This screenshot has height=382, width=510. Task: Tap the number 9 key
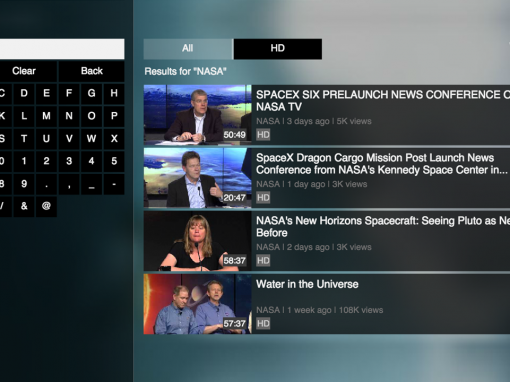pyautogui.click(x=24, y=184)
